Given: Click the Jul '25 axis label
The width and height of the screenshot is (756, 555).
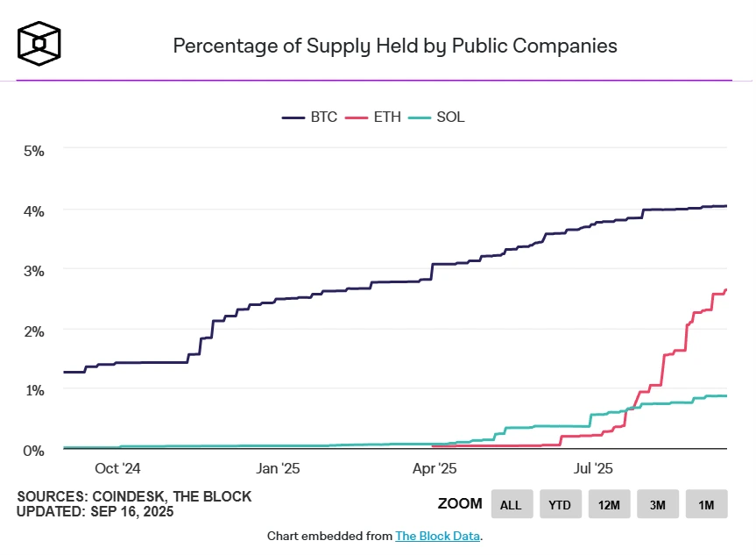Looking at the screenshot, I should coord(593,468).
